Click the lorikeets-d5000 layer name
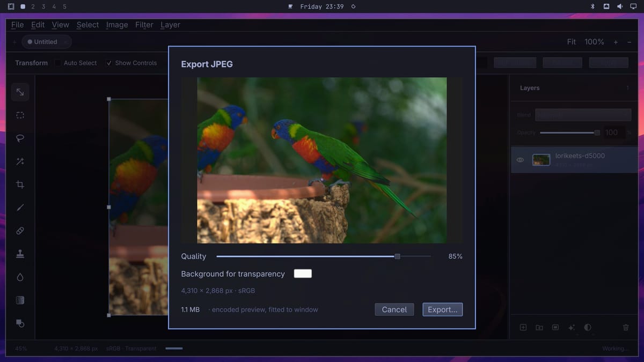Viewport: 644px width, 362px height. click(580, 156)
